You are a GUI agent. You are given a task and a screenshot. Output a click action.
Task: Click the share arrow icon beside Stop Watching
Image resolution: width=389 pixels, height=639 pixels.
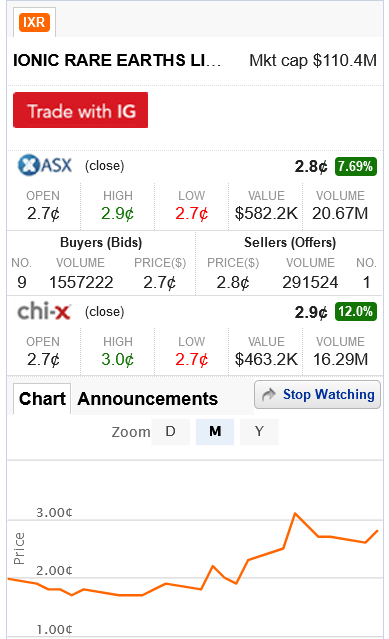pos(268,394)
